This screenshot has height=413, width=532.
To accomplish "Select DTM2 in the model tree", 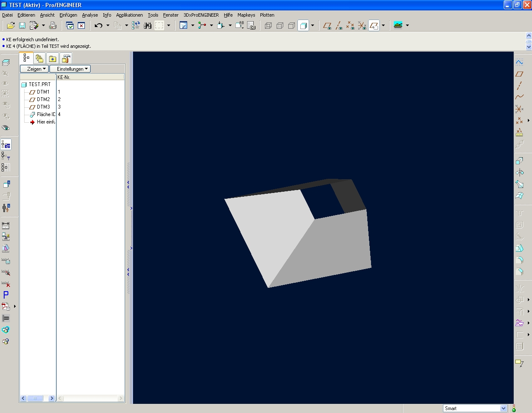I will 43,99.
